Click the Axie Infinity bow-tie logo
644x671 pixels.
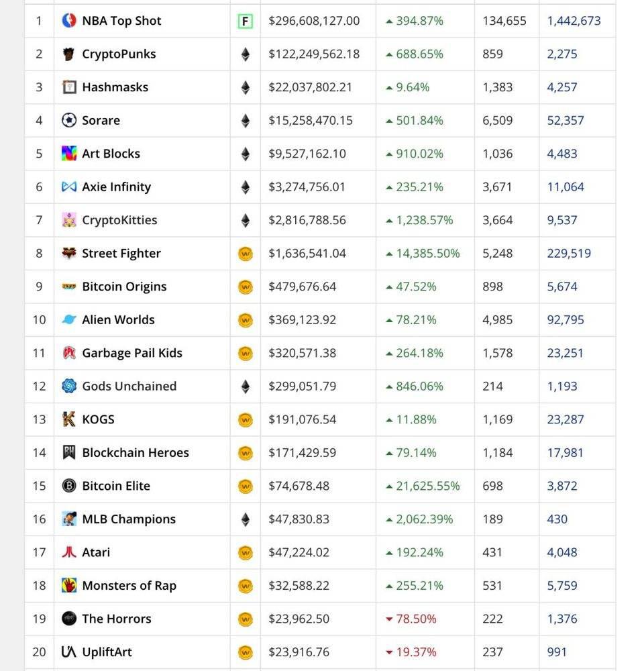(69, 187)
